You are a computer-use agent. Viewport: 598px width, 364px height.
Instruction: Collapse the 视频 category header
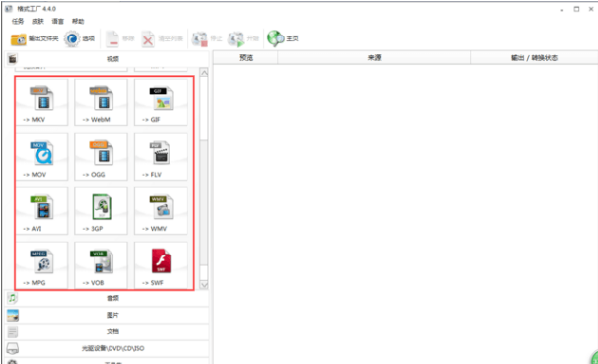pos(107,59)
